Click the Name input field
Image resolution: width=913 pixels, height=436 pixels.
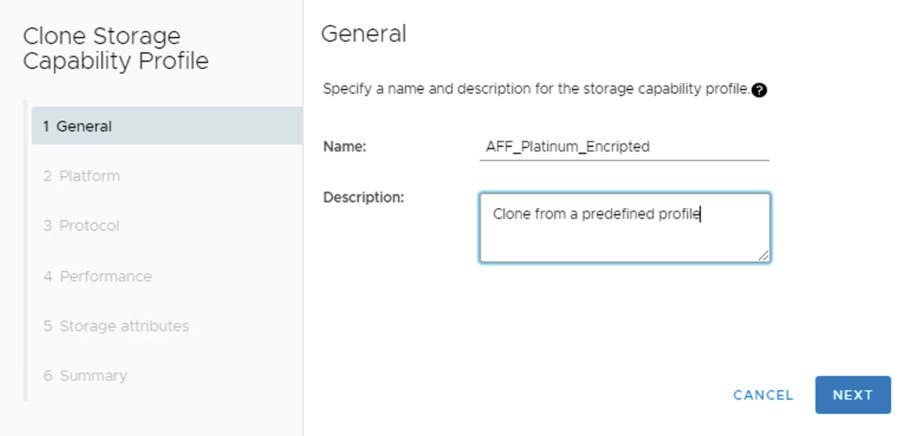tap(624, 147)
